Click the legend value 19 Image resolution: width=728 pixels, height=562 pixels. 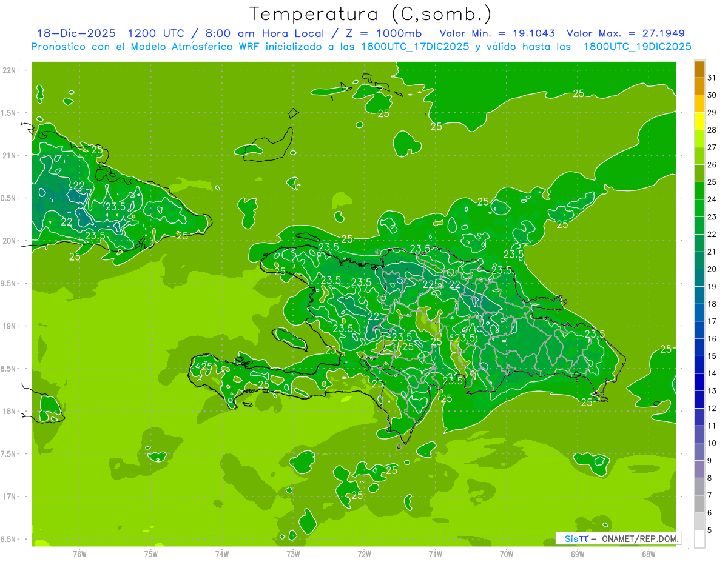[x=712, y=286]
